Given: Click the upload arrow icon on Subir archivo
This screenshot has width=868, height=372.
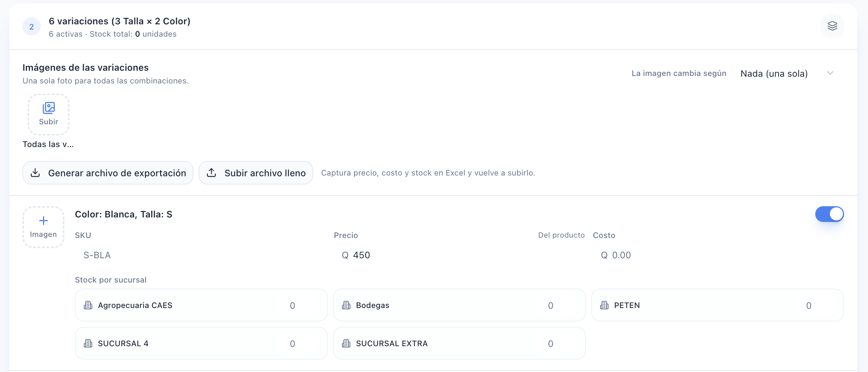Looking at the screenshot, I should pos(211,173).
